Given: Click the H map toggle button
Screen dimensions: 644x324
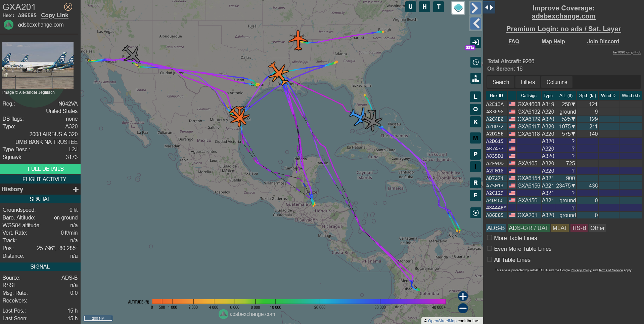Looking at the screenshot, I should (424, 7).
